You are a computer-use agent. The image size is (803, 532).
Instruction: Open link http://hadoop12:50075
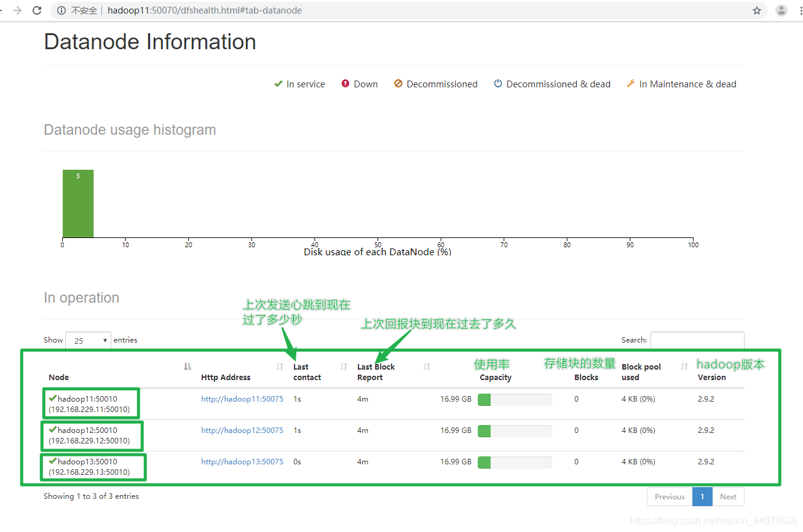tap(242, 431)
